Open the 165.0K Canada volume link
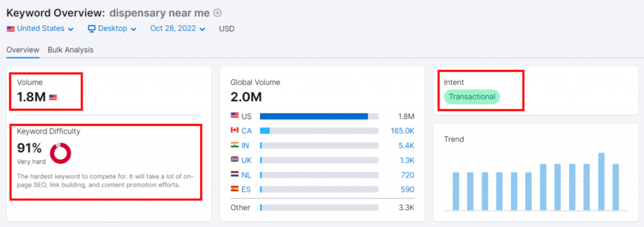Screen dimensions: 644x227 tap(402, 131)
